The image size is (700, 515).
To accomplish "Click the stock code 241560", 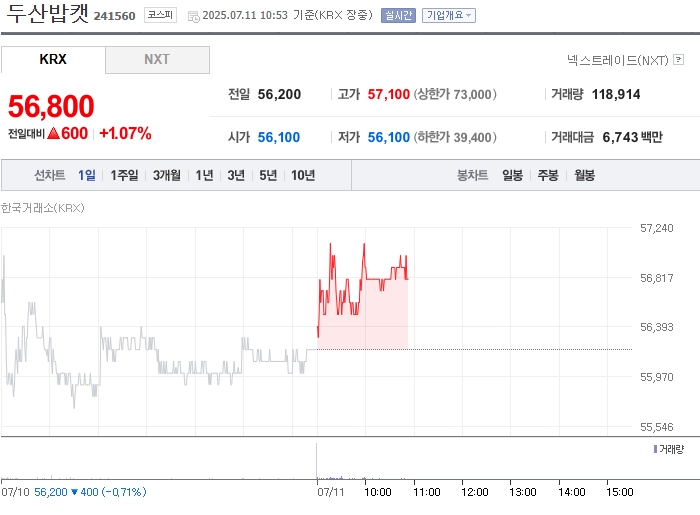I will (114, 16).
